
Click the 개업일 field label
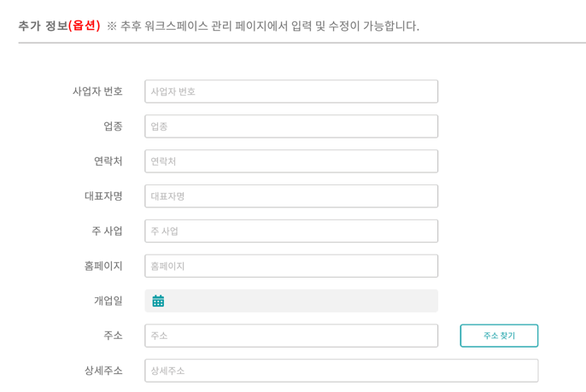pyautogui.click(x=108, y=301)
